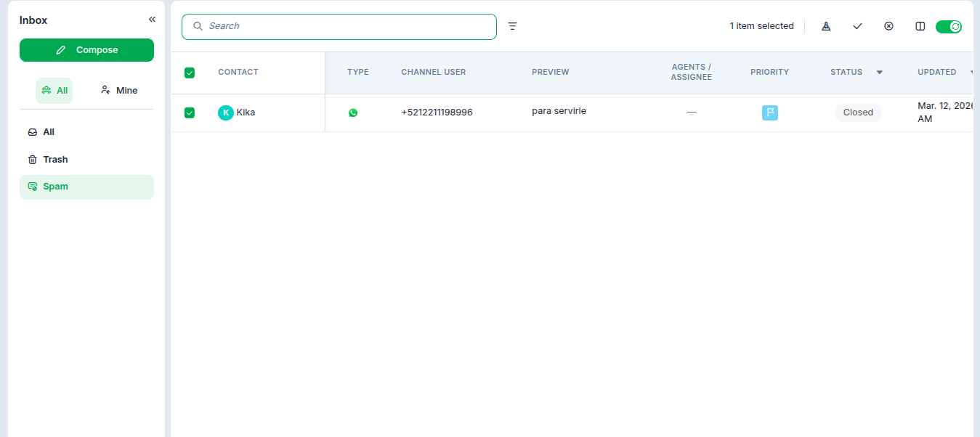Click the Closed status badge
The image size is (980, 437).
[858, 113]
